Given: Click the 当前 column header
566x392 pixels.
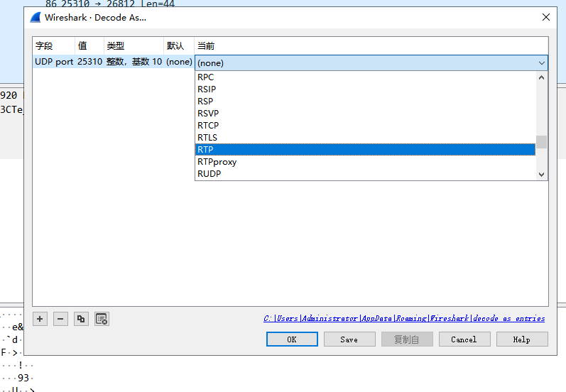Looking at the screenshot, I should [371, 46].
